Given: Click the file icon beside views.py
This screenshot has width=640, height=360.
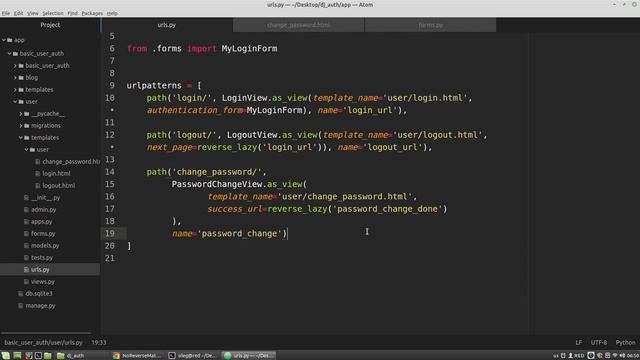Looking at the screenshot, I should 27,282.
